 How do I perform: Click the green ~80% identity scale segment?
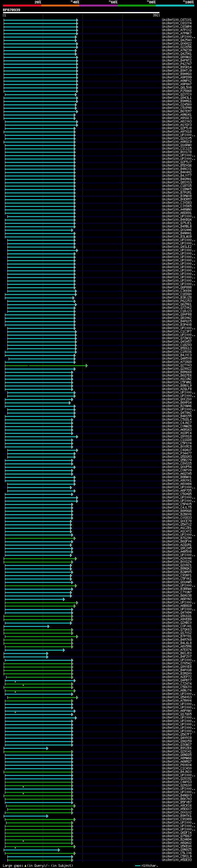point(137,6)
